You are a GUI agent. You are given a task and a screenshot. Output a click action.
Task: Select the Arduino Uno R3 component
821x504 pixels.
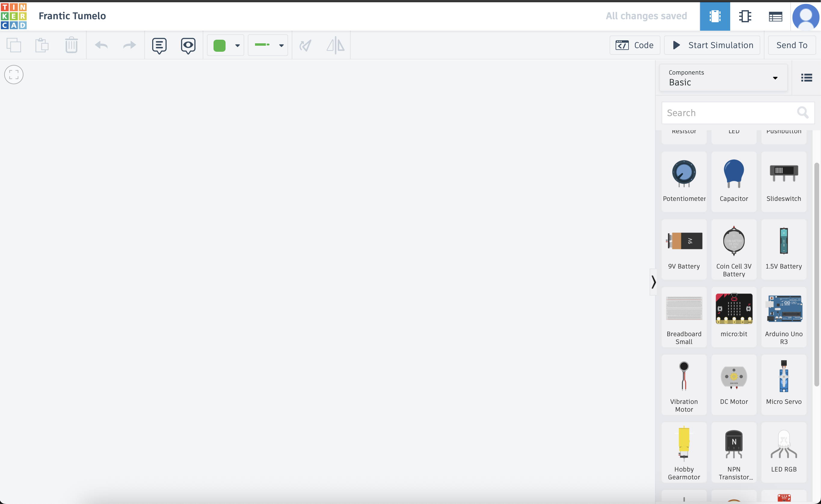click(783, 317)
